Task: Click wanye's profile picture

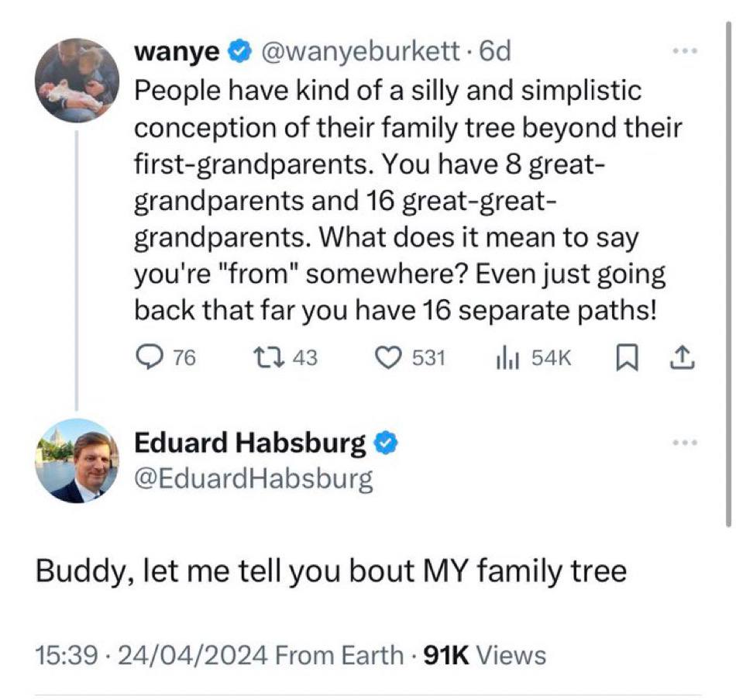Action: [x=77, y=81]
